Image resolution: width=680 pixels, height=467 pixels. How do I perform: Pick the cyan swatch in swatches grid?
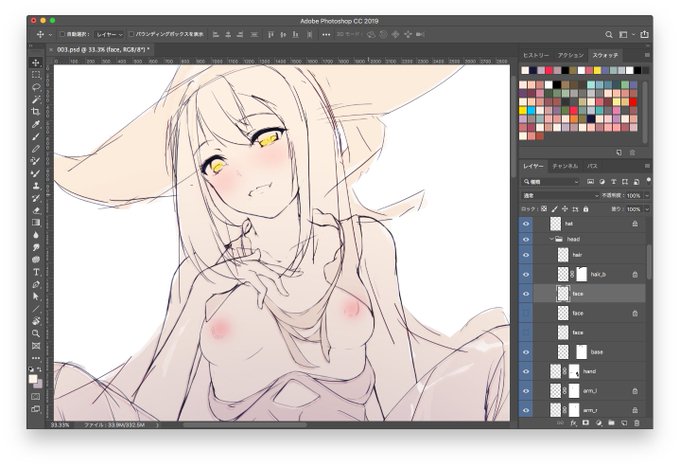[x=532, y=111]
